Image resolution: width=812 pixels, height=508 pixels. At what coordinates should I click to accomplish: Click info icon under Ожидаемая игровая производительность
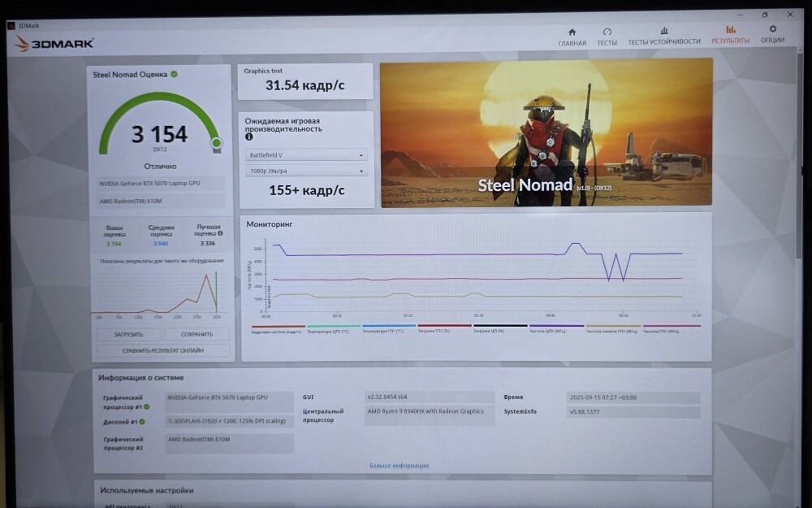click(249, 137)
